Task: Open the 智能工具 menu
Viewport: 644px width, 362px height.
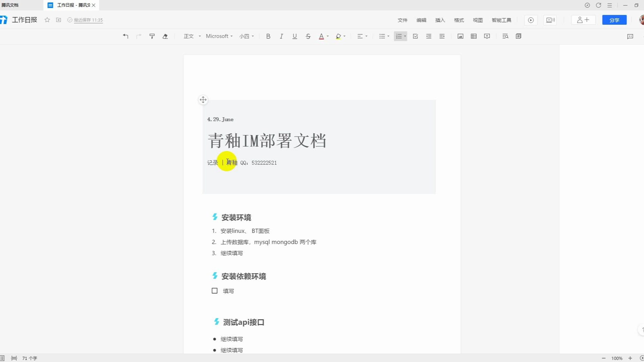Action: 501,20
